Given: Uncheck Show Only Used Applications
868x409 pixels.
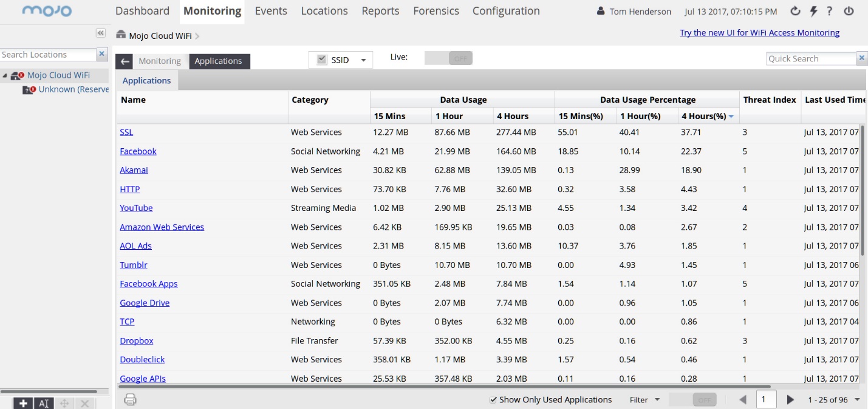Looking at the screenshot, I should 494,400.
